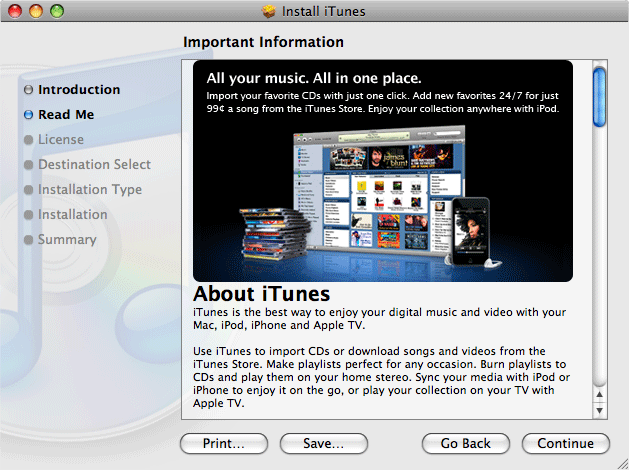This screenshot has width=629, height=470.
Task: Click the About iTunes heading
Action: pyautogui.click(x=261, y=294)
